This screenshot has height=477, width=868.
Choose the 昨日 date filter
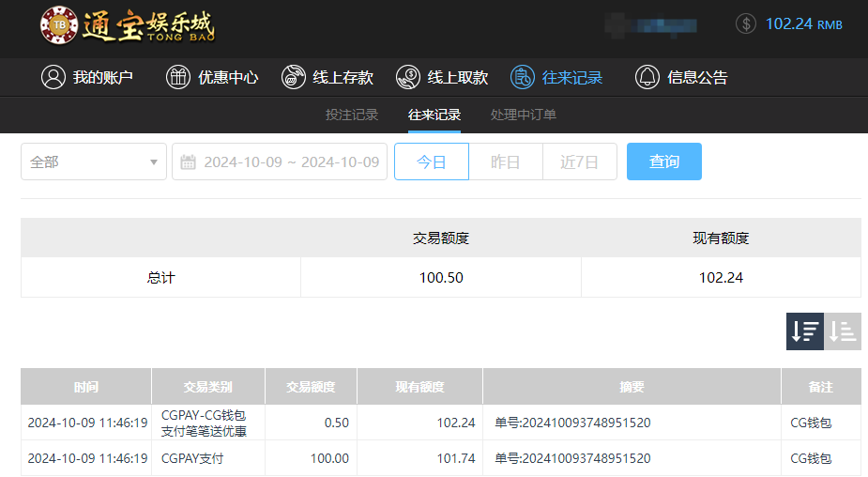tap(506, 162)
